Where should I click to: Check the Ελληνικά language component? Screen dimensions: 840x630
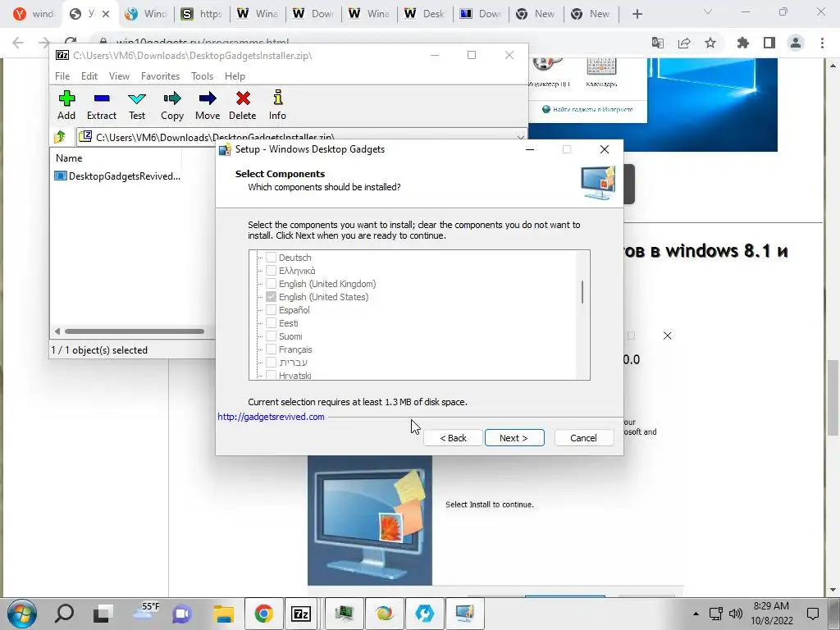(x=271, y=271)
